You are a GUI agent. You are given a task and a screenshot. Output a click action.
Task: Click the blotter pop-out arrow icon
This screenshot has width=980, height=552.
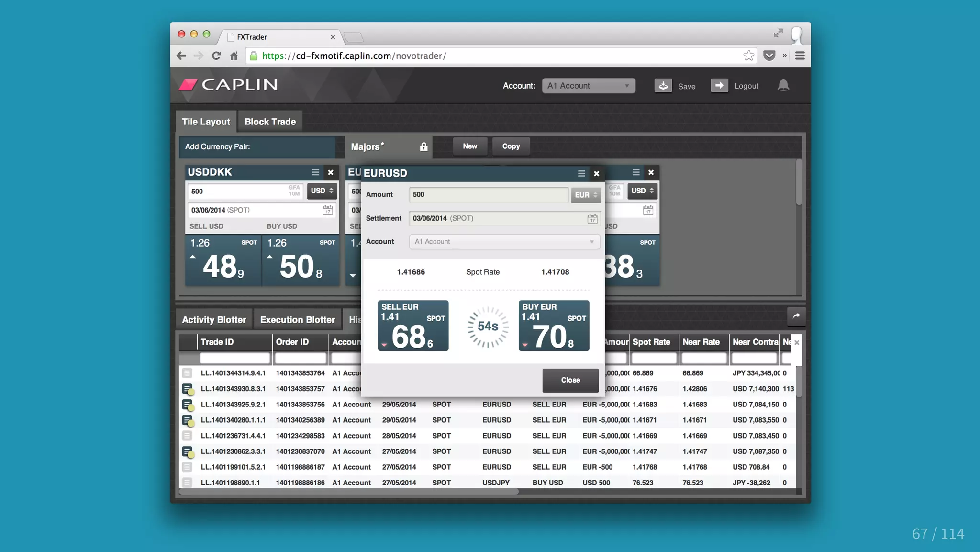[796, 316]
